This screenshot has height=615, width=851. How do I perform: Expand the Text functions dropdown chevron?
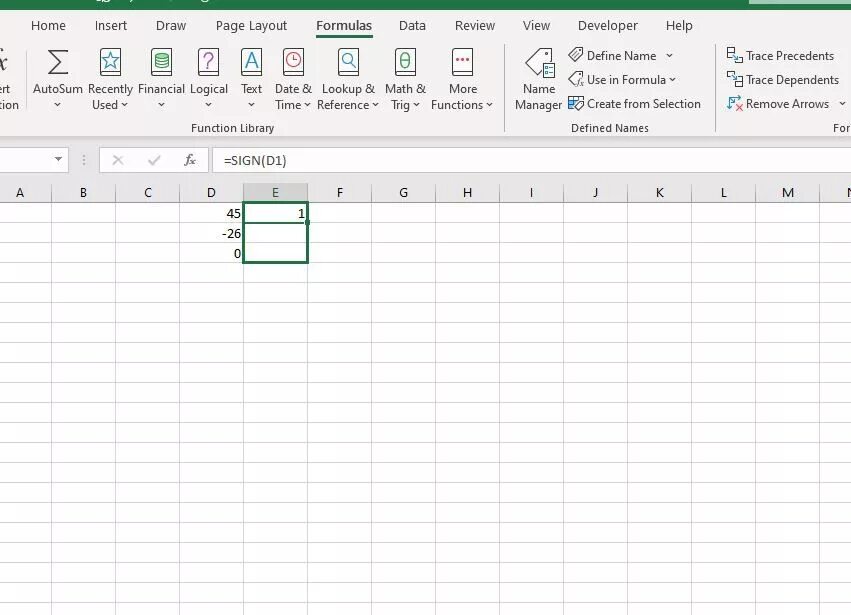(251, 105)
